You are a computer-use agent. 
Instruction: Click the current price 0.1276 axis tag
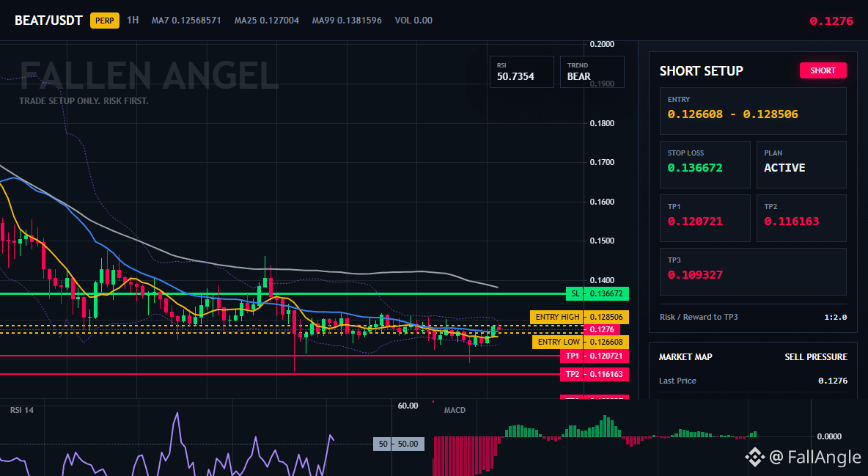click(x=602, y=330)
